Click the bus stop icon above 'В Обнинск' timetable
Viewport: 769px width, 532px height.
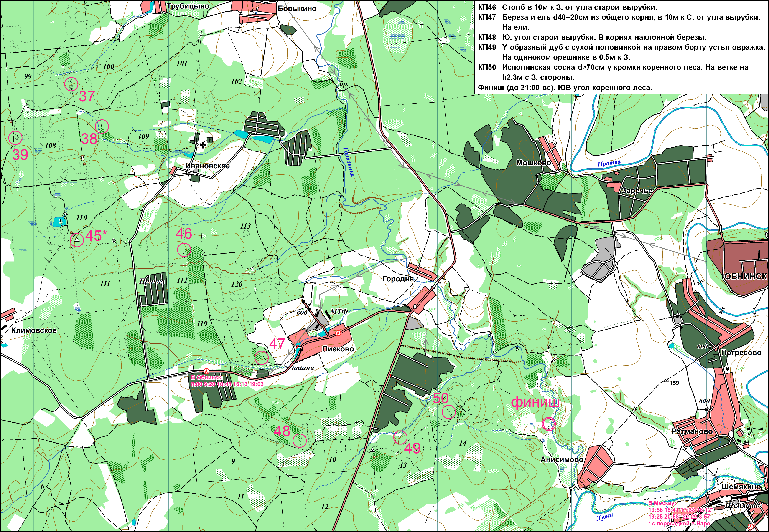[206, 371]
